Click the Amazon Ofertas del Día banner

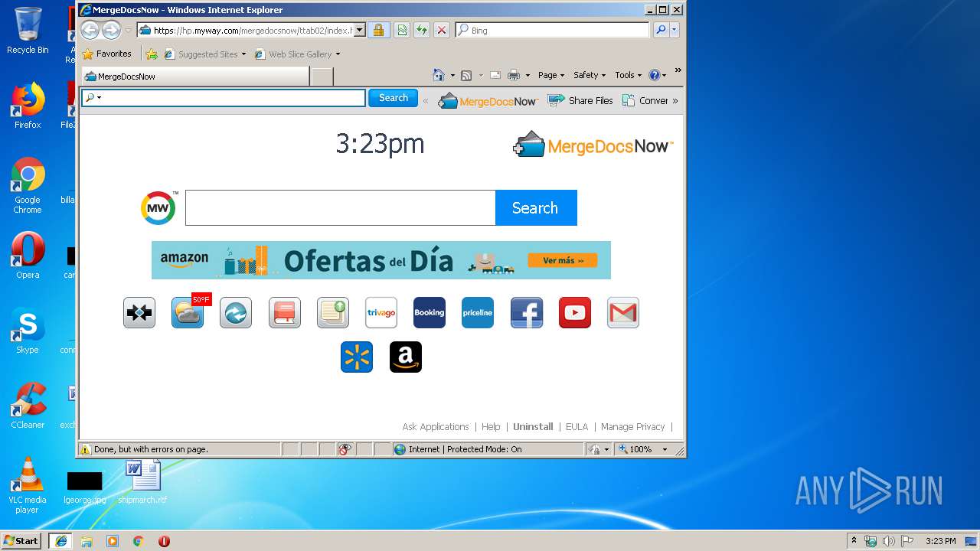pos(381,260)
